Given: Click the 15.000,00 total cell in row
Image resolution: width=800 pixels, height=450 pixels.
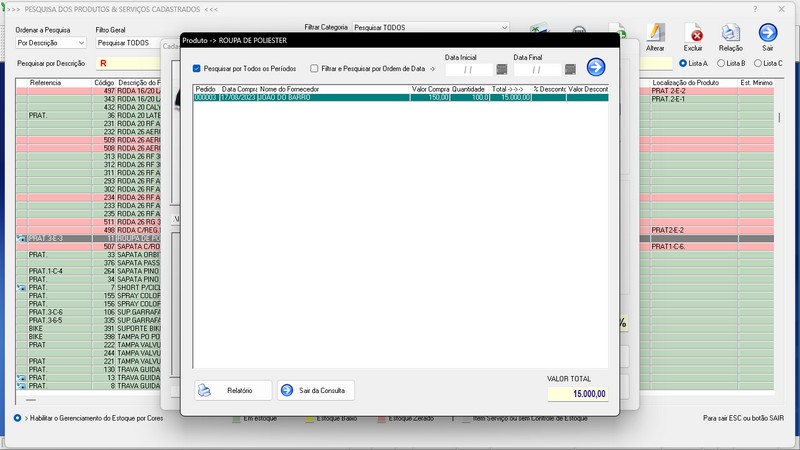Looking at the screenshot, I should coord(510,97).
